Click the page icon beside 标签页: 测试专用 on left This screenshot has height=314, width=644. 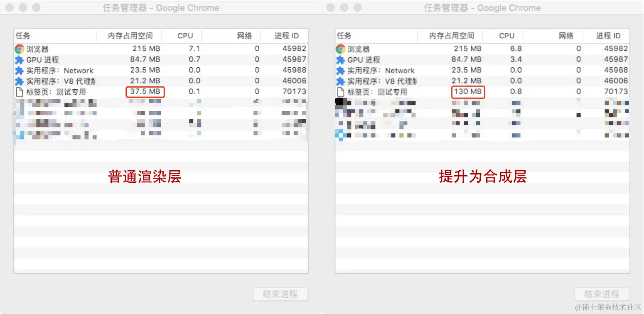tap(18, 91)
